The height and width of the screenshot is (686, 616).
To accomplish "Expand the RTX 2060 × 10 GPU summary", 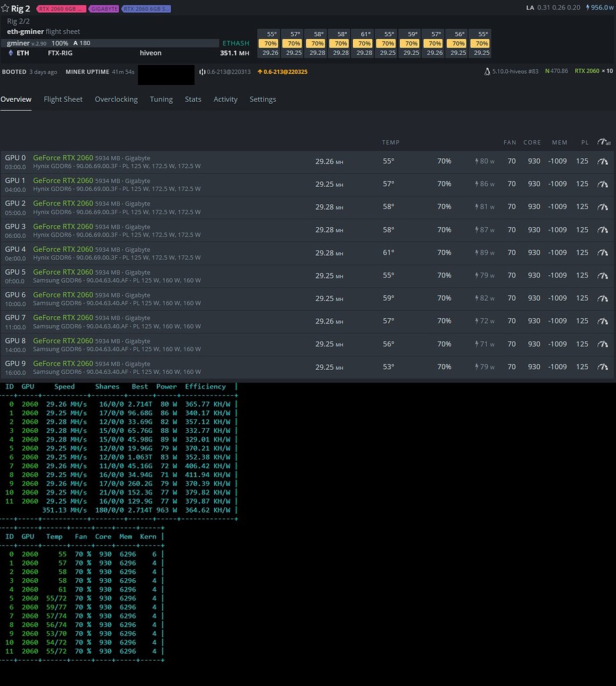I will (593, 72).
